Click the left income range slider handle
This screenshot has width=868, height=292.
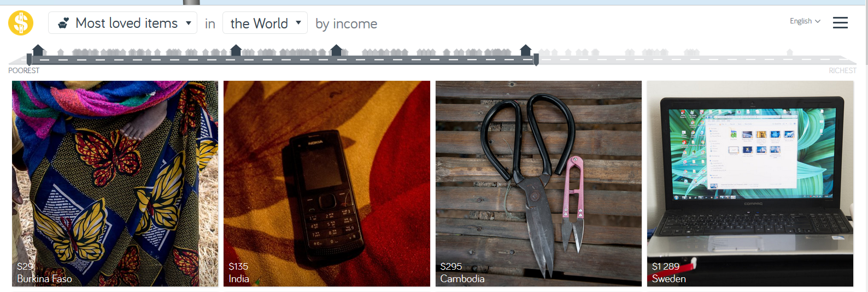(x=30, y=59)
